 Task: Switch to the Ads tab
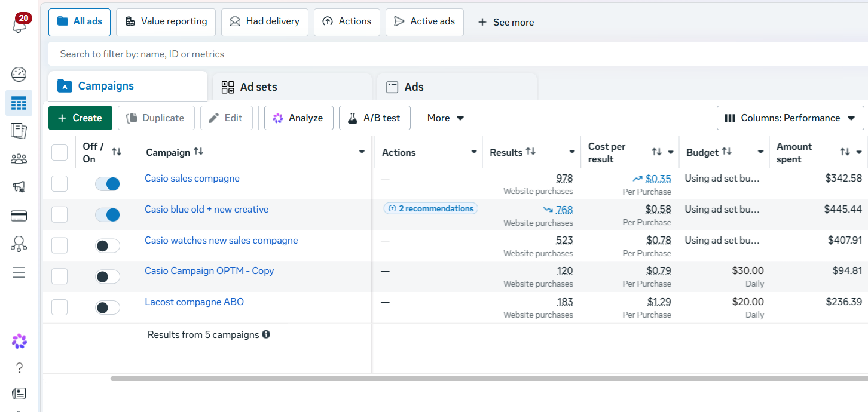pyautogui.click(x=457, y=87)
